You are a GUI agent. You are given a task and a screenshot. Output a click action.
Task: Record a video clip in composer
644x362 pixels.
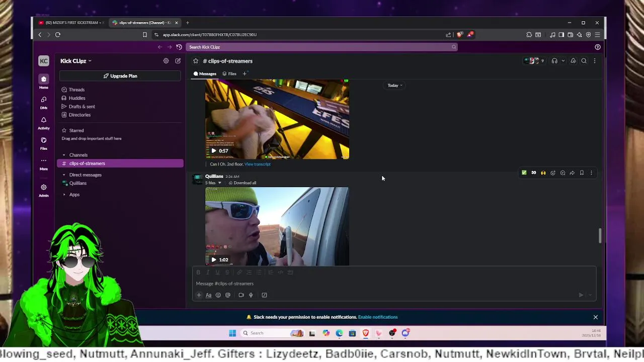[241, 295]
